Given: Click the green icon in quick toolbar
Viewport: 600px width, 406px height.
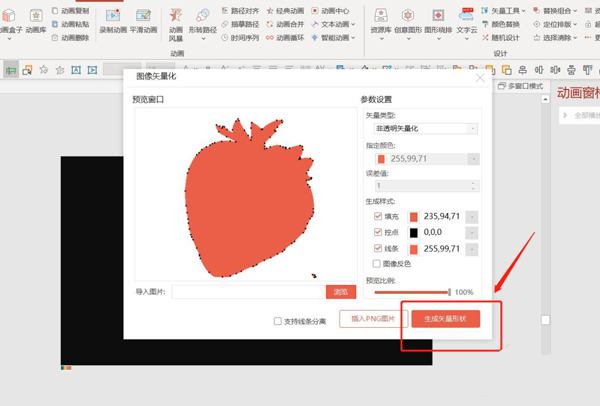Looking at the screenshot, I should point(11,70).
